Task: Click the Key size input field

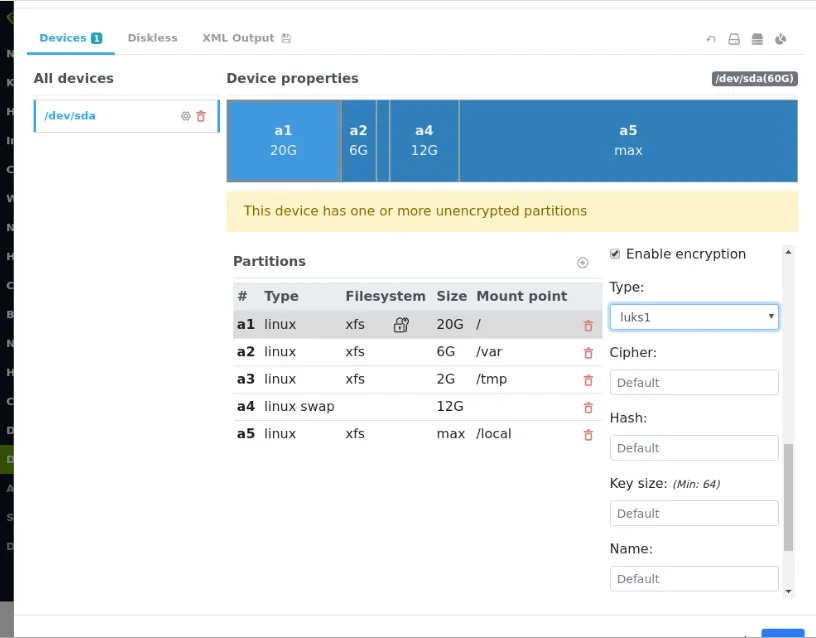Action: click(x=694, y=514)
